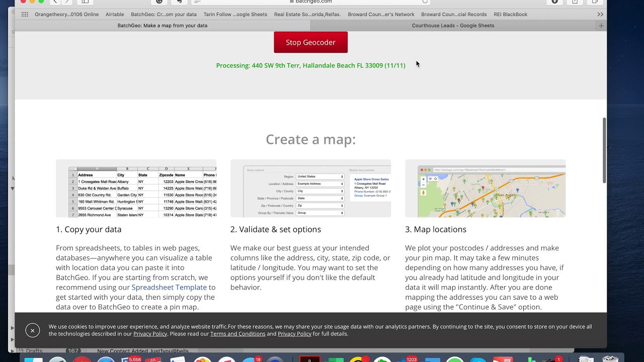Click the '1. Copy your data' heading

pos(89,229)
